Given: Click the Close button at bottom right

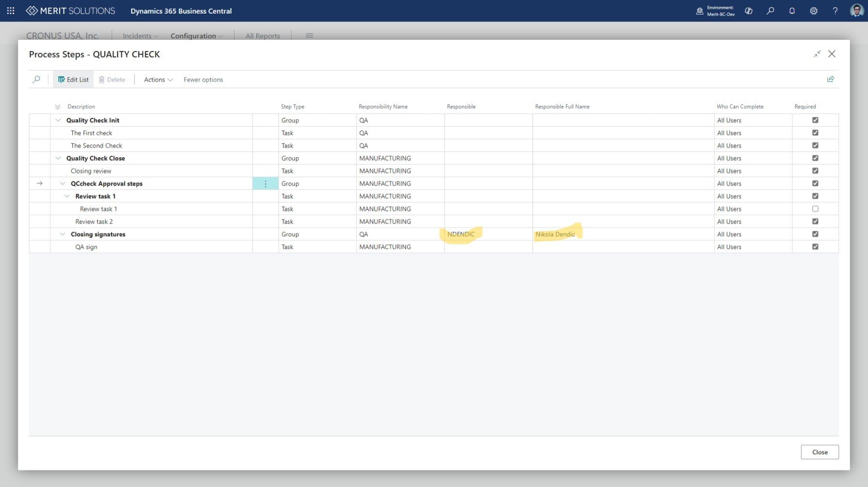Looking at the screenshot, I should pos(819,452).
